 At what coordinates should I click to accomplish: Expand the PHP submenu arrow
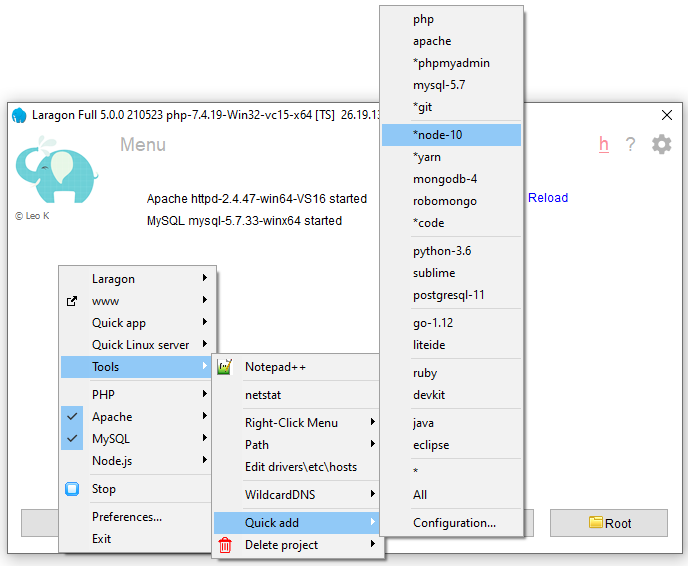click(x=204, y=394)
